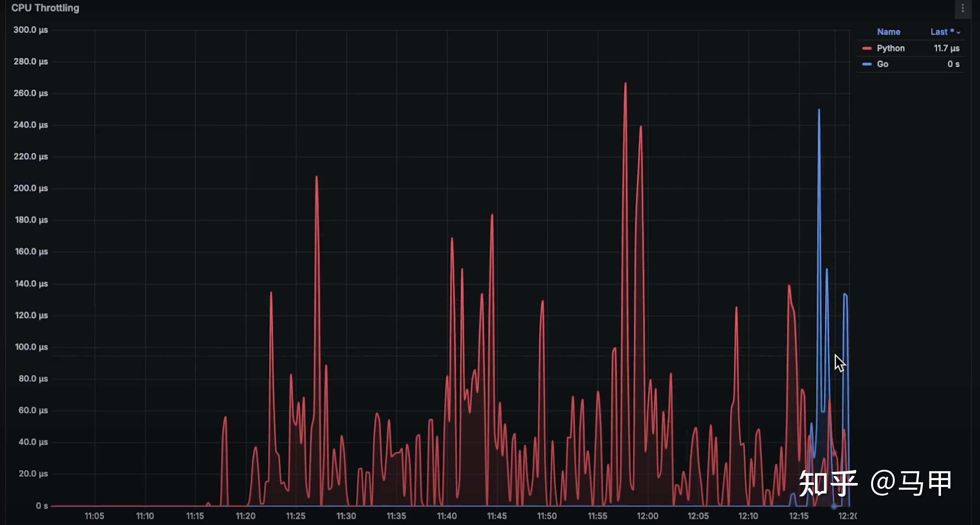Click the 300.0 µs y-axis label
This screenshot has width=980, height=525.
[30, 30]
